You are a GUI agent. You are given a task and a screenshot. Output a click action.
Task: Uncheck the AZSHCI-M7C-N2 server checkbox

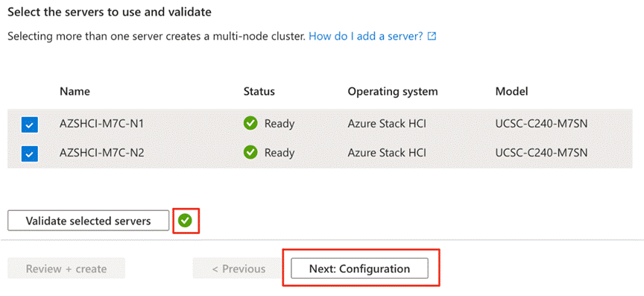click(x=30, y=154)
